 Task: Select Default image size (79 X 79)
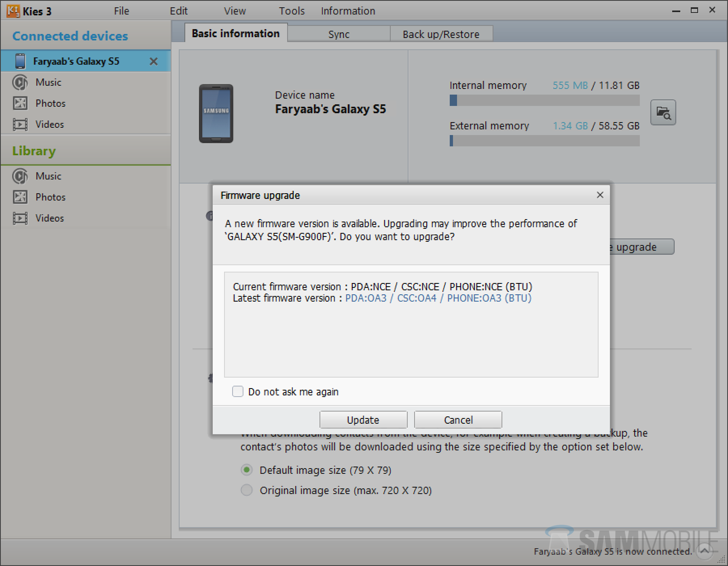pos(247,470)
